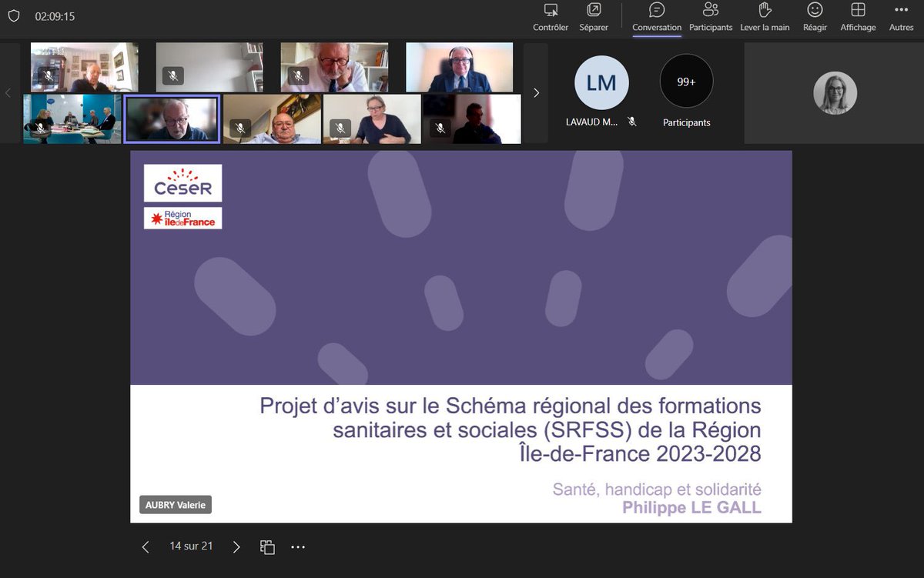Show previous participant videos with left arrow

pyautogui.click(x=8, y=92)
